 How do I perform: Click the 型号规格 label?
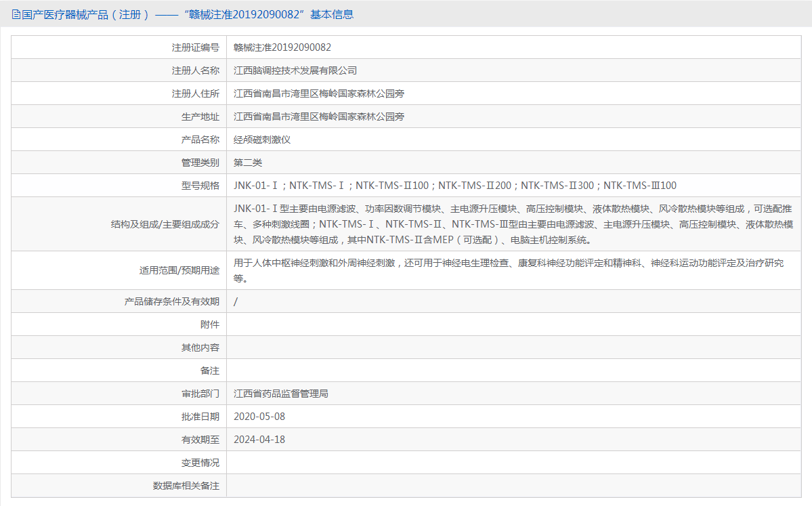[200, 186]
